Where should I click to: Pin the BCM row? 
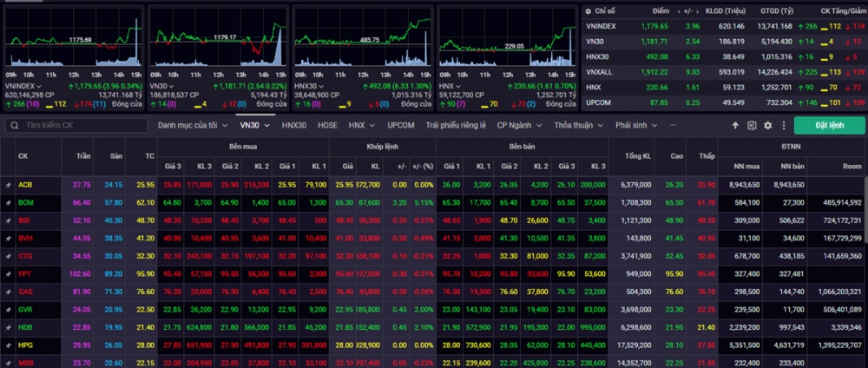pyautogui.click(x=8, y=203)
